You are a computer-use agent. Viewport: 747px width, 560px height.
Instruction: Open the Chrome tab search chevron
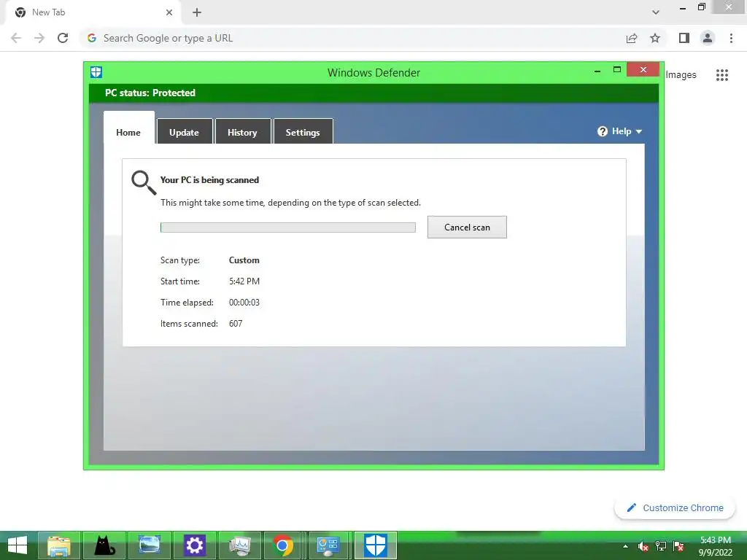656,12
